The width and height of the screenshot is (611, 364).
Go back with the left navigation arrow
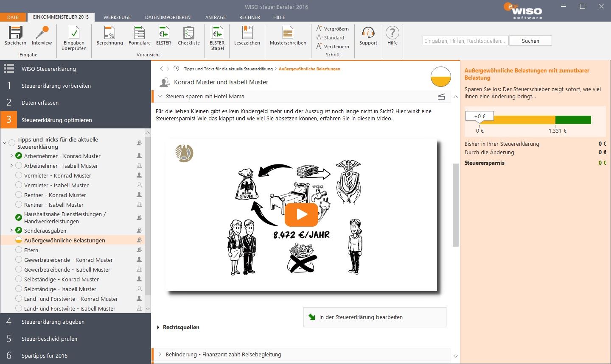(161, 69)
